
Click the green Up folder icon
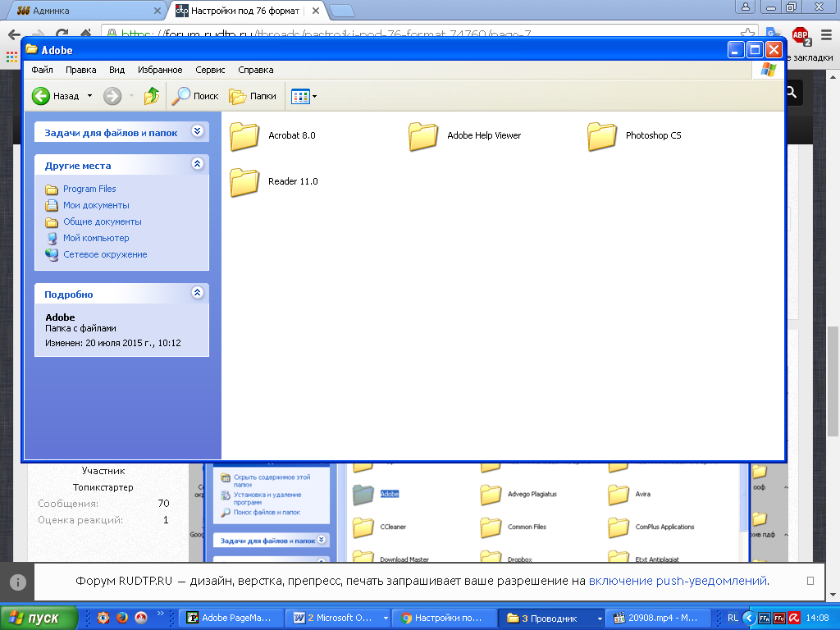tap(152, 96)
